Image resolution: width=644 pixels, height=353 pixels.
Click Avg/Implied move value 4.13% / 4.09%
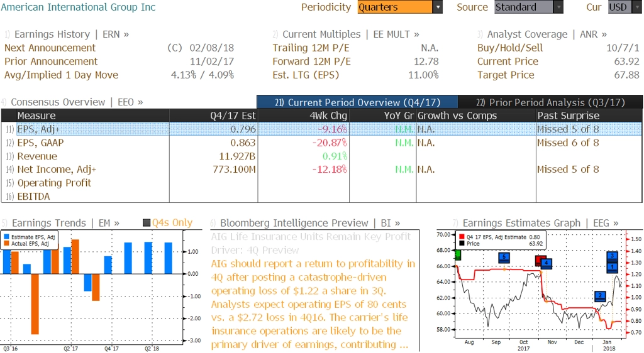[x=203, y=75]
